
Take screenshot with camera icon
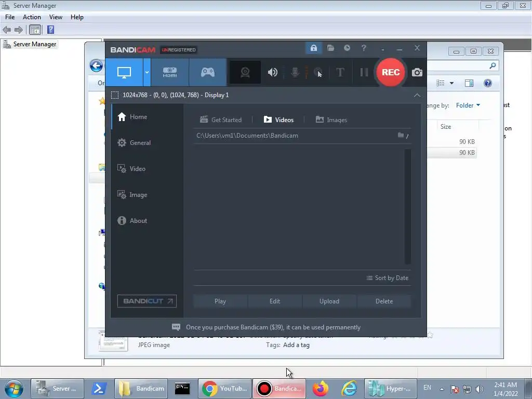(x=417, y=72)
